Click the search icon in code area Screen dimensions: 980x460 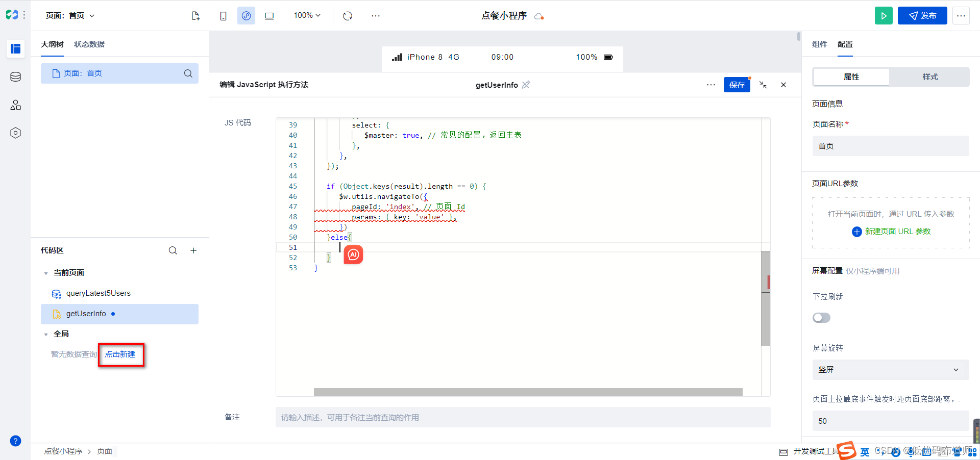173,250
